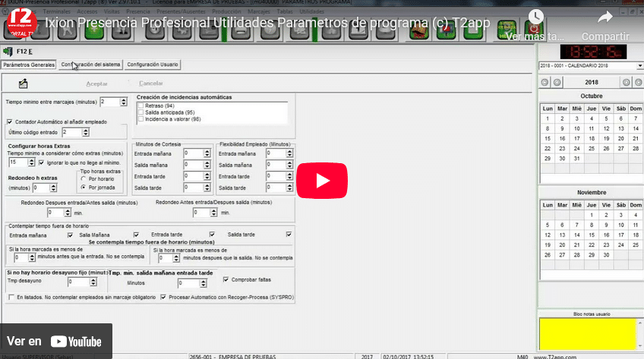
Task: Click spinner for Redondeo Despues entrada/Antes salida
Action: click(x=68, y=213)
